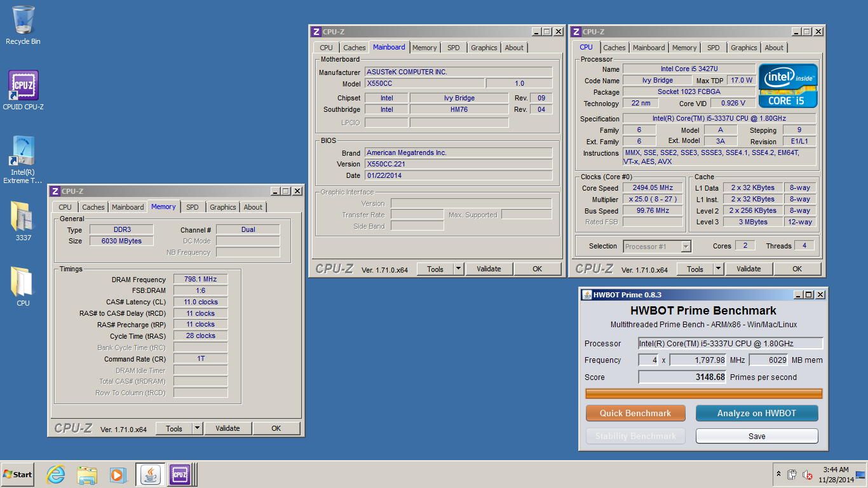Switch to Mainboard tab in Memory window
Screen dimensions: 868x488
(128, 207)
